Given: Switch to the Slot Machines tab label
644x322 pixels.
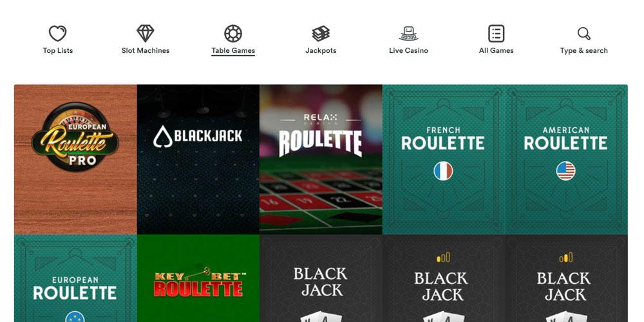Looking at the screenshot, I should [146, 50].
